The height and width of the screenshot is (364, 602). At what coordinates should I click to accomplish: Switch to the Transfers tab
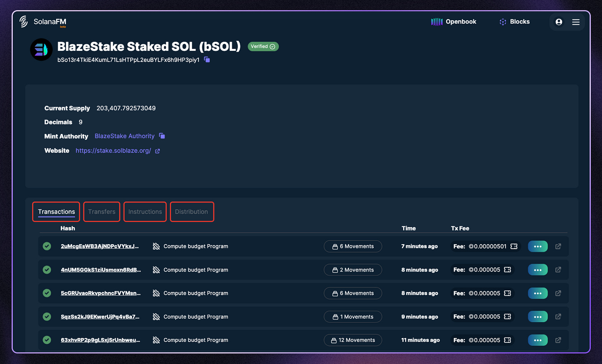tap(102, 212)
